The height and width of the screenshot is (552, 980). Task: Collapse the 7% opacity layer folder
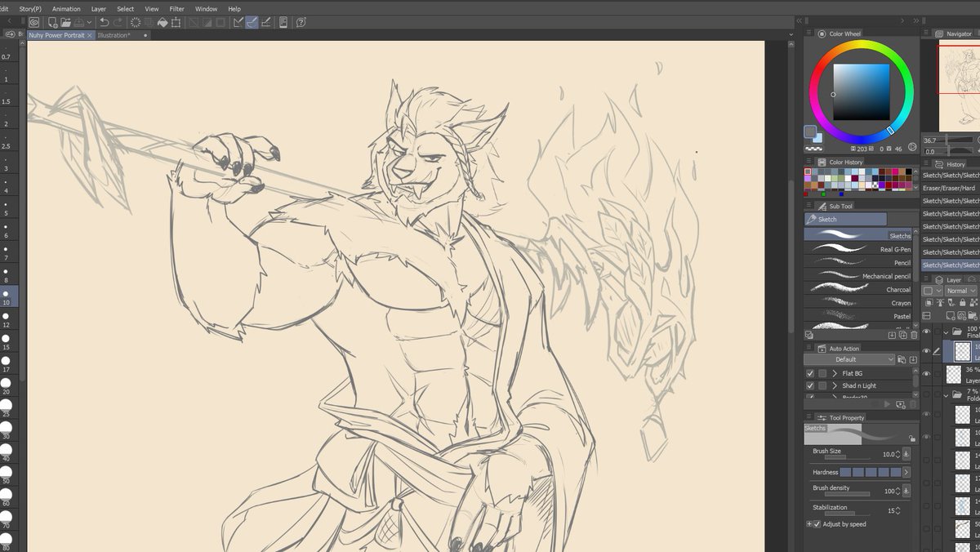click(x=946, y=394)
